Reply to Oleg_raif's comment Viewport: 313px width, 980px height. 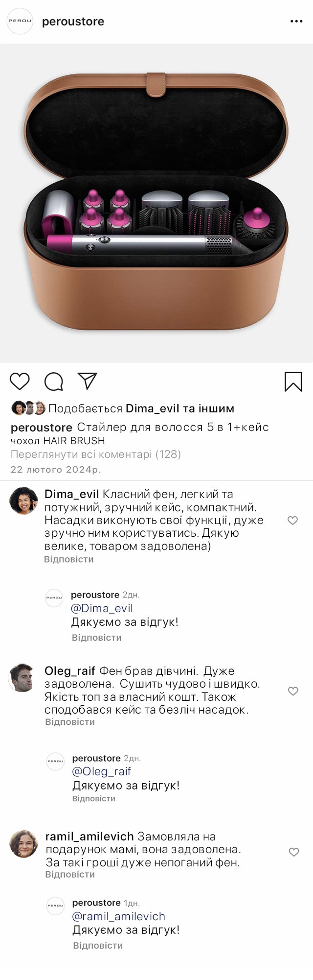coord(70,722)
